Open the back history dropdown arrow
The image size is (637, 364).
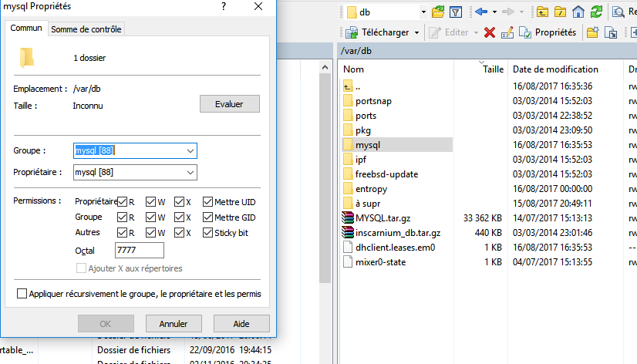pos(494,12)
